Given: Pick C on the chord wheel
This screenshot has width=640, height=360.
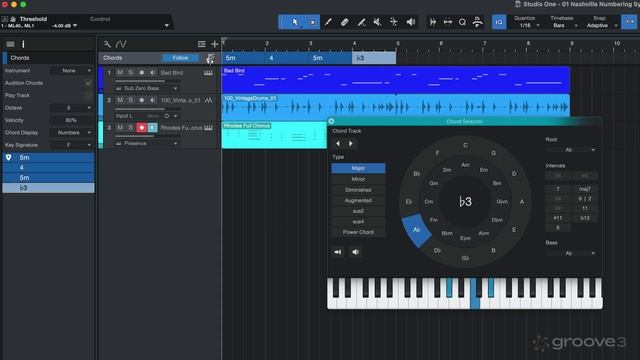Looking at the screenshot, I should pyautogui.click(x=465, y=145).
